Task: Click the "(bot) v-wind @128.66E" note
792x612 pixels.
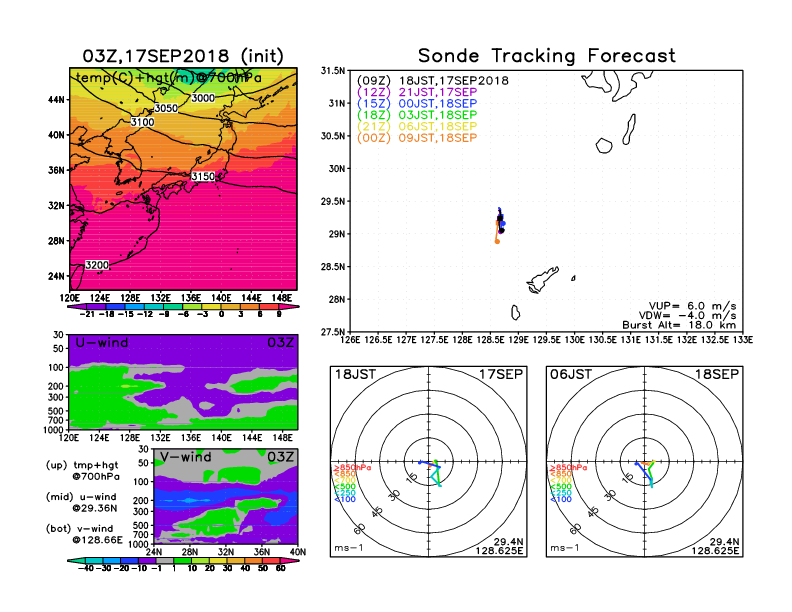Action: (84, 534)
